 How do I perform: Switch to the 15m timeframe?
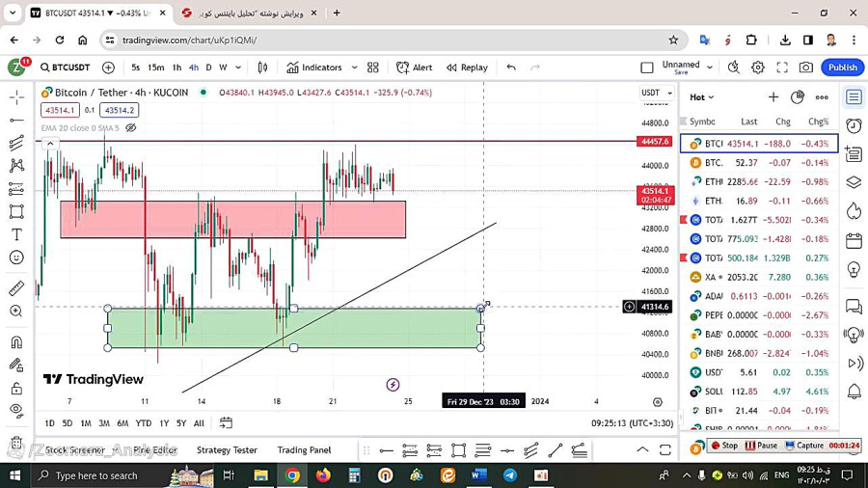[155, 68]
